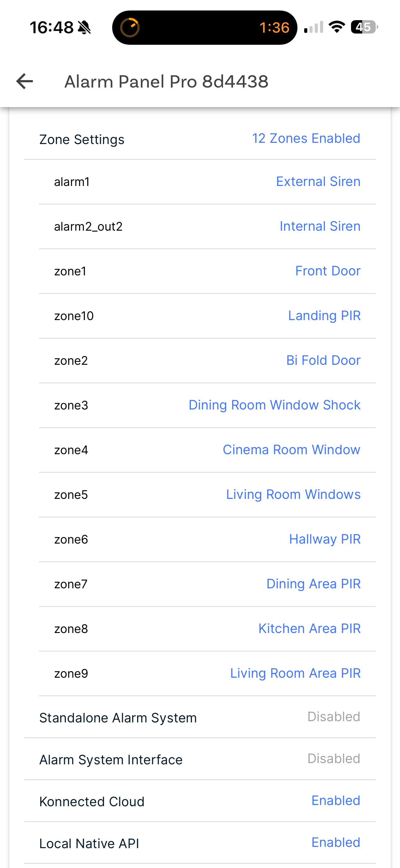This screenshot has height=868, width=400.
Task: Select the Dining Area PIR zone
Action: pyautogui.click(x=313, y=584)
